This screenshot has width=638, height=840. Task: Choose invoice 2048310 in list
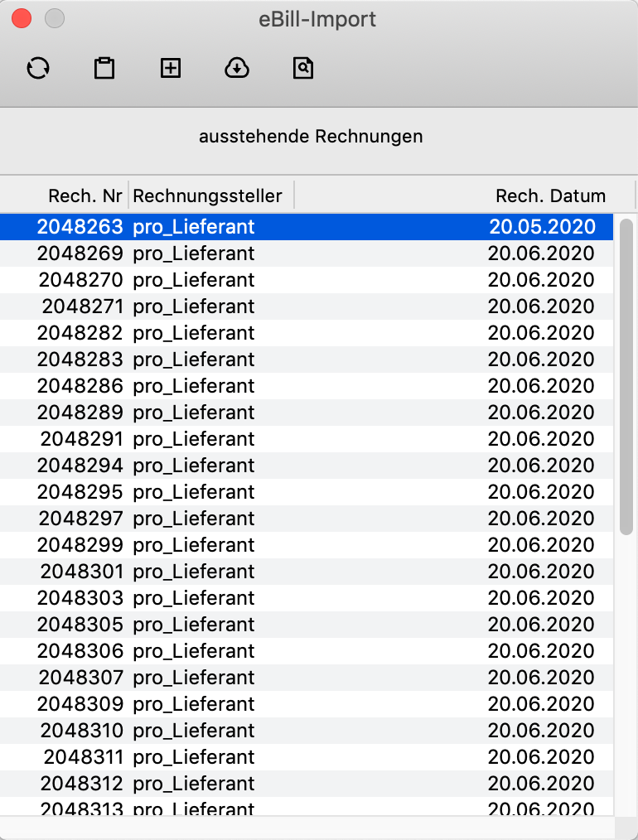coord(307,731)
